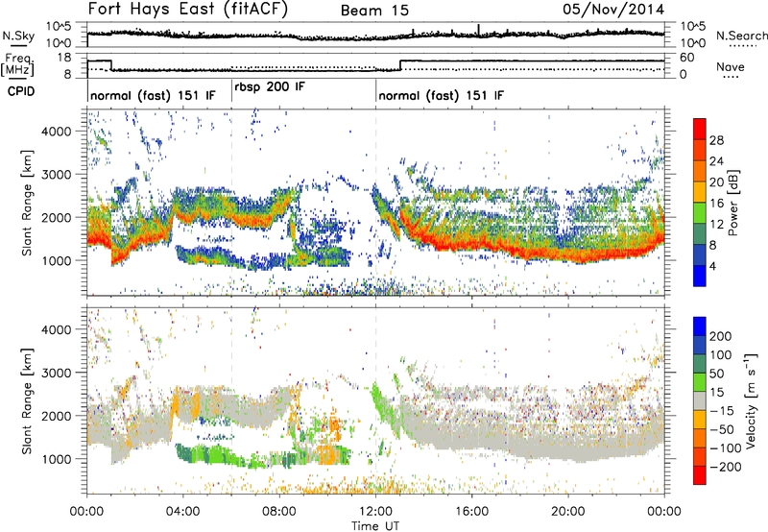Click the 'N.Search' legend label

click(x=742, y=36)
